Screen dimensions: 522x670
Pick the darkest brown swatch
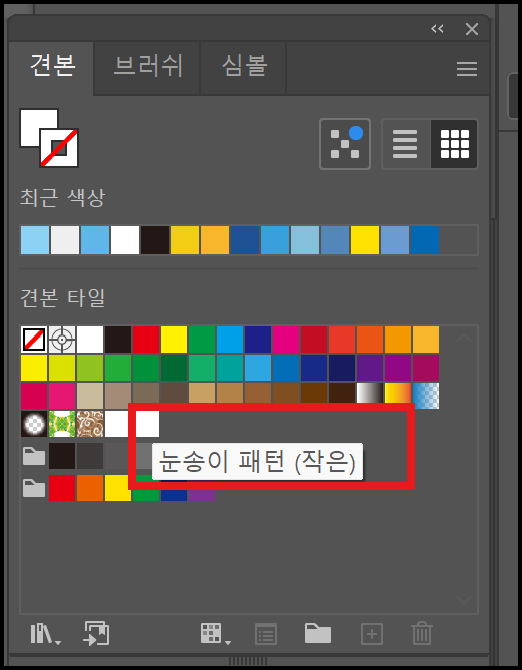pos(342,394)
